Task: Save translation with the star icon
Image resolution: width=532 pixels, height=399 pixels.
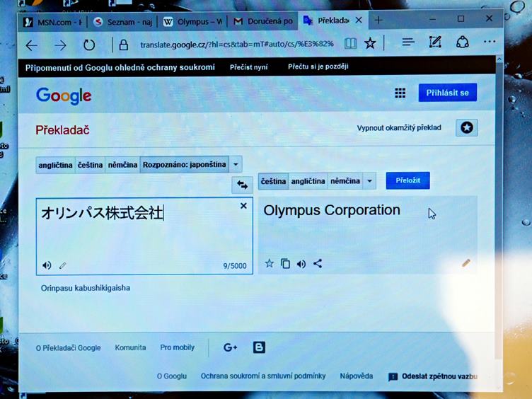Action: 270,263
